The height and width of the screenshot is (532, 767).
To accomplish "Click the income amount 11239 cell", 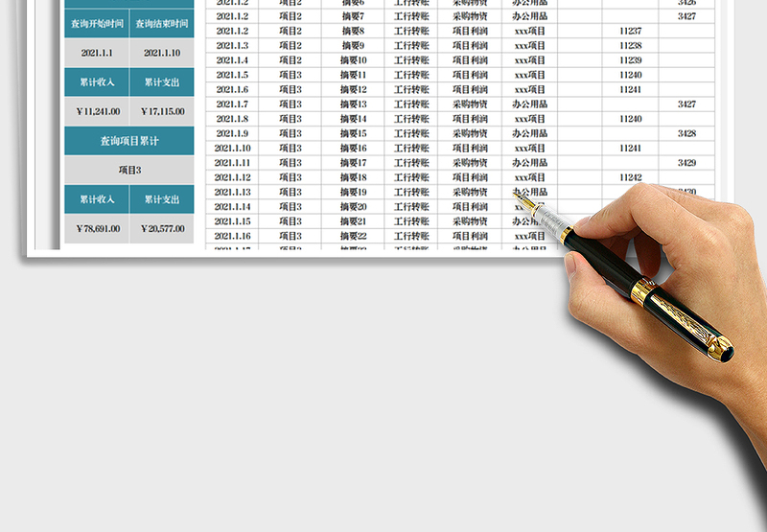I will pos(630,60).
